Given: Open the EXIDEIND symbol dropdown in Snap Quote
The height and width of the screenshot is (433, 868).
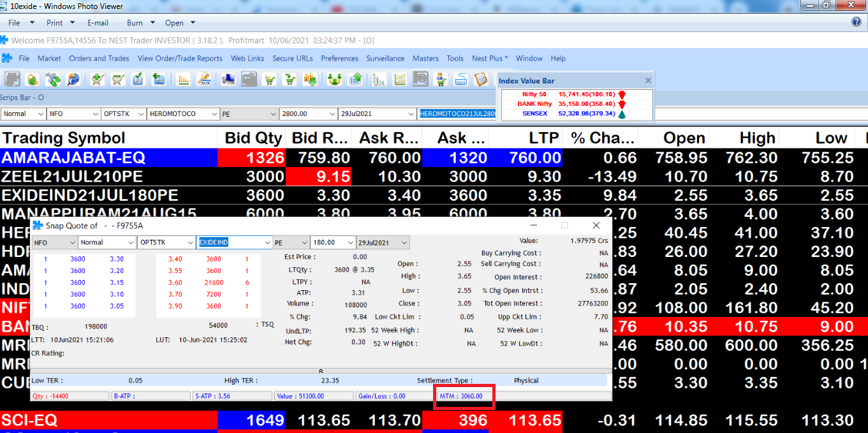Looking at the screenshot, I should [267, 242].
